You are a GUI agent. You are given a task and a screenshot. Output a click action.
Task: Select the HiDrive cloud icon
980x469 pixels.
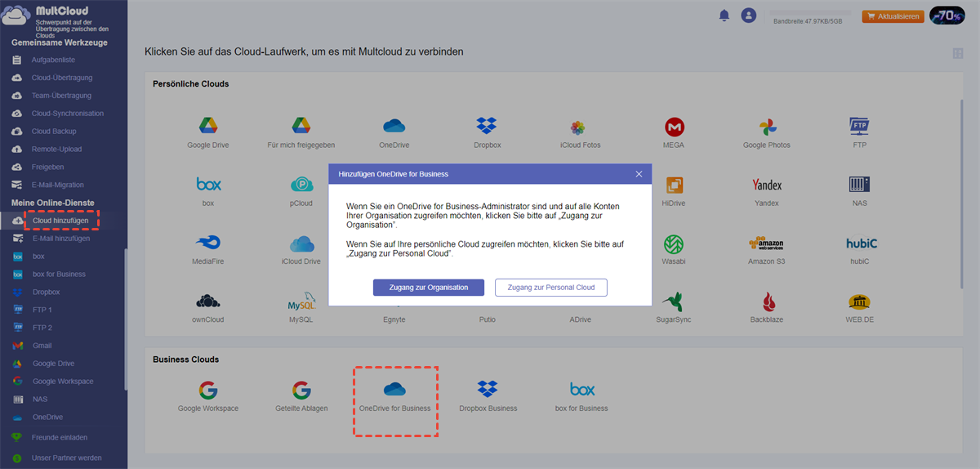click(x=674, y=190)
